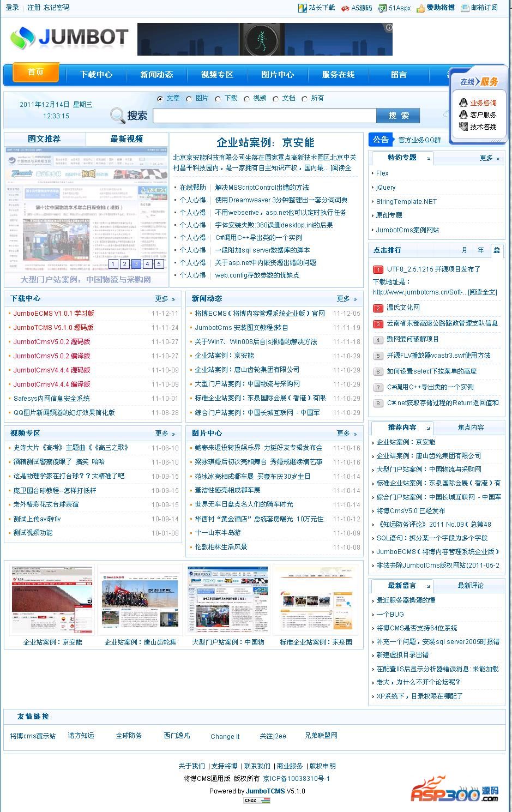Show 年 ranking in 点击排行
This screenshot has width=512, height=812.
(x=480, y=250)
